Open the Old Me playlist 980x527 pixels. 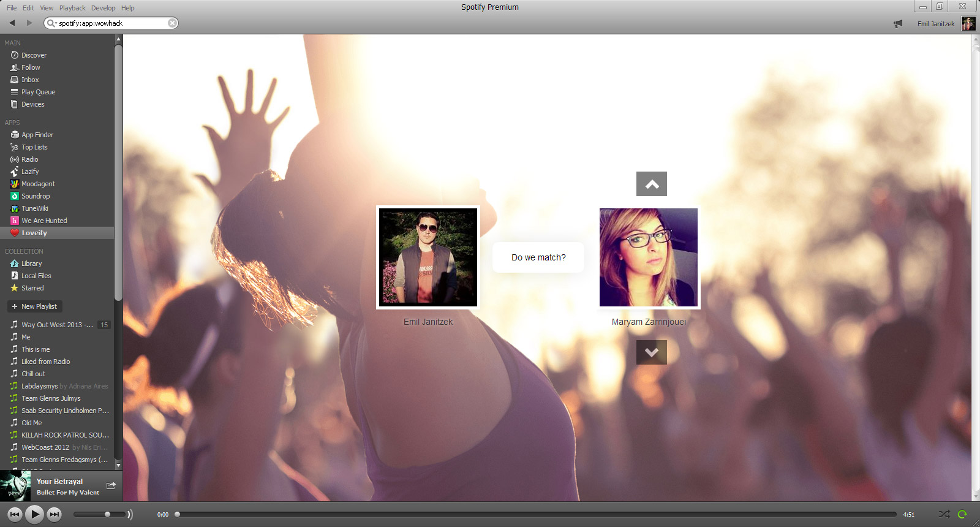32,423
